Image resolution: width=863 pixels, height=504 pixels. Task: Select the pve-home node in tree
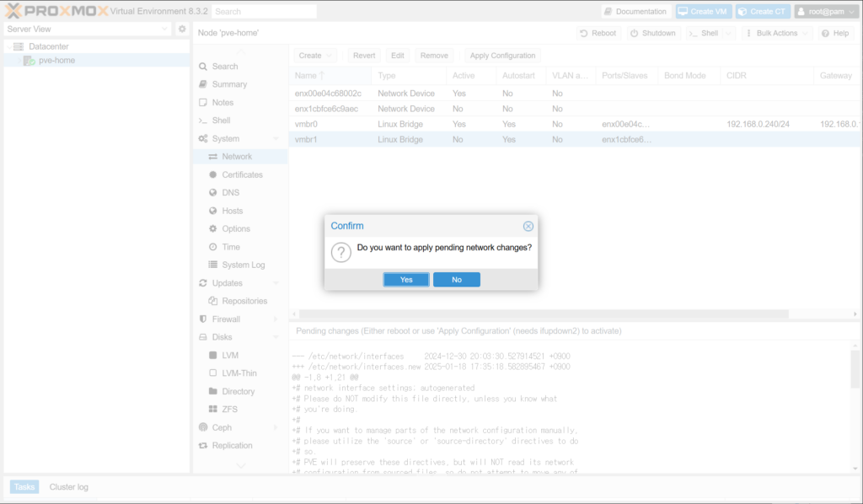(x=56, y=61)
